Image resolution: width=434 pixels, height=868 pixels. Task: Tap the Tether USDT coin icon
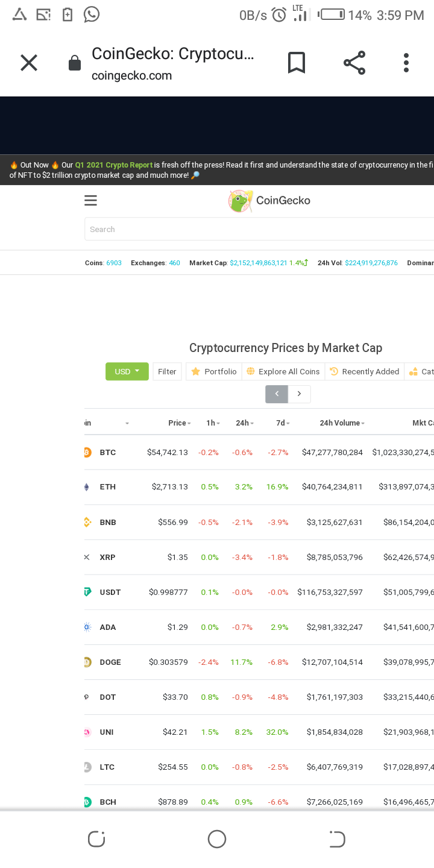87,592
